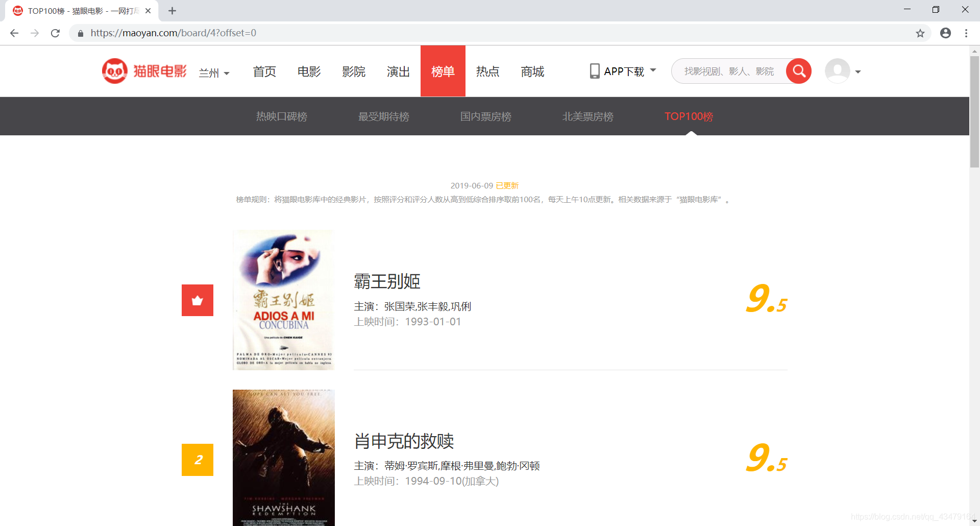Expand the APP下载 dropdown arrow

click(653, 70)
